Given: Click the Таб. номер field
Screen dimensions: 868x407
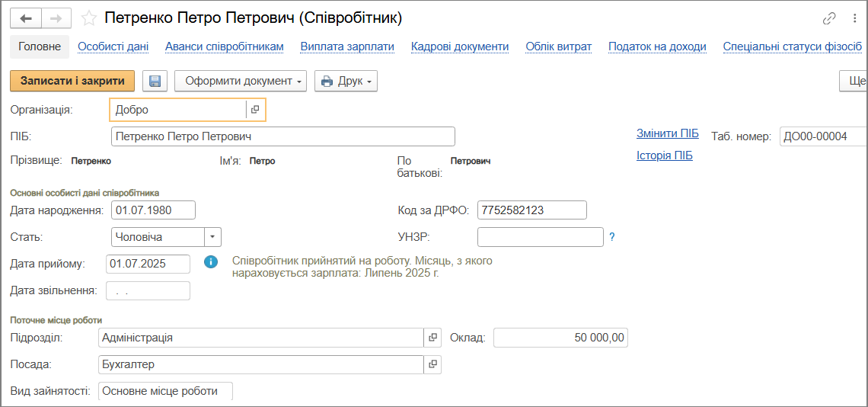Looking at the screenshot, I should coord(823,136).
